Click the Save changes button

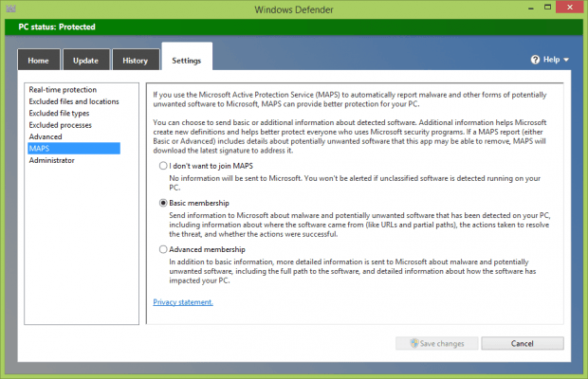coord(437,343)
